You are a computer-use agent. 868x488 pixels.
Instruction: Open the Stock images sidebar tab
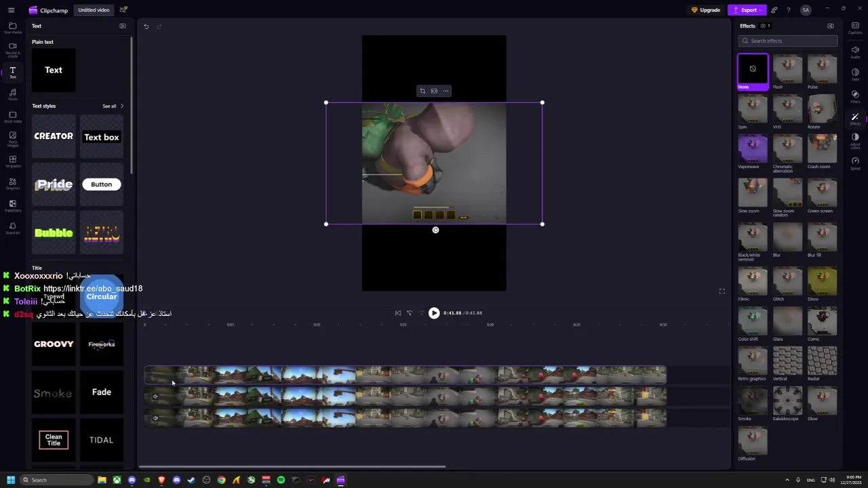(x=12, y=139)
